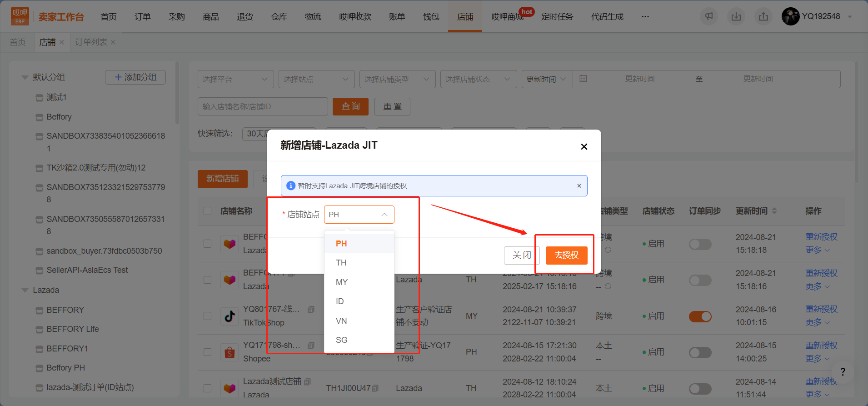Click the calendar icon in date range
This screenshot has height=406, width=868.
[x=584, y=79]
